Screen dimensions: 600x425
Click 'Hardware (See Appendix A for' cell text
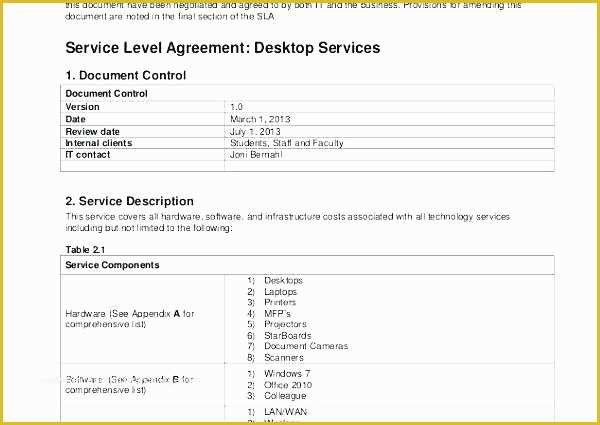(x=130, y=314)
